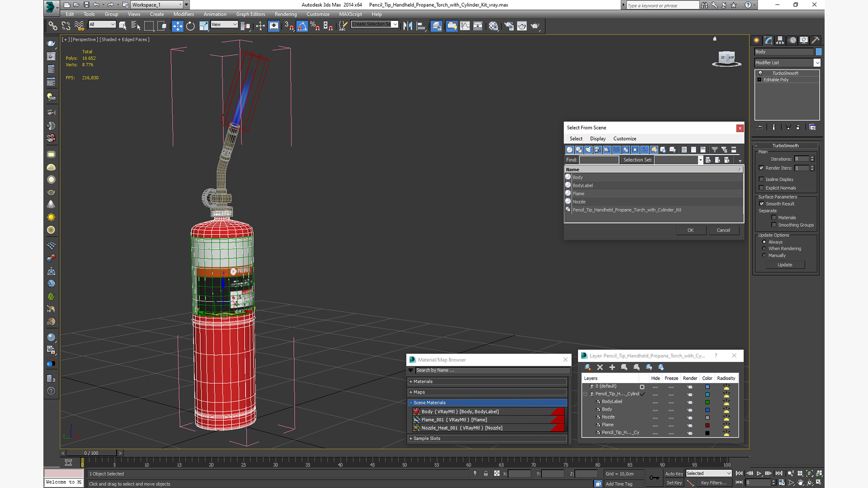Expand the Maps group in Material Browser

pos(487,392)
